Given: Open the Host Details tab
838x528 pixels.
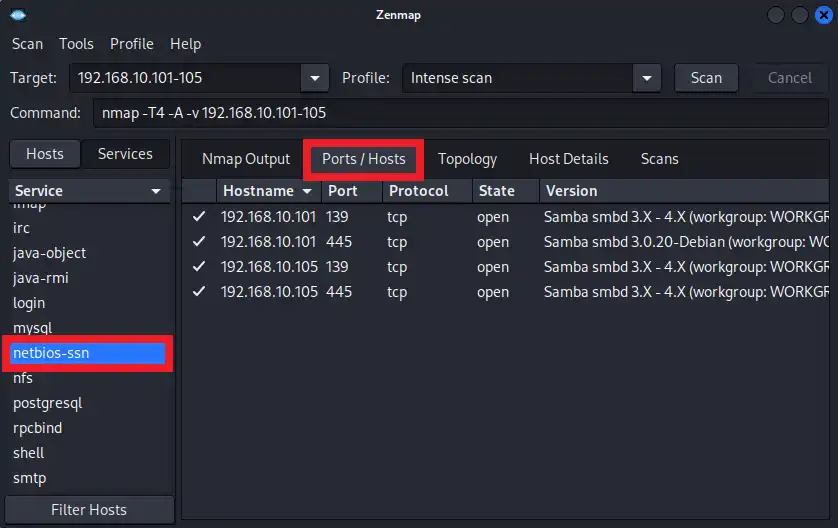Looking at the screenshot, I should [569, 159].
